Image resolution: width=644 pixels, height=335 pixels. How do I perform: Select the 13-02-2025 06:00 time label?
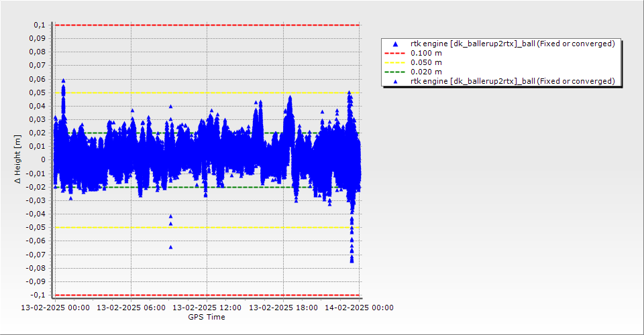(131, 308)
